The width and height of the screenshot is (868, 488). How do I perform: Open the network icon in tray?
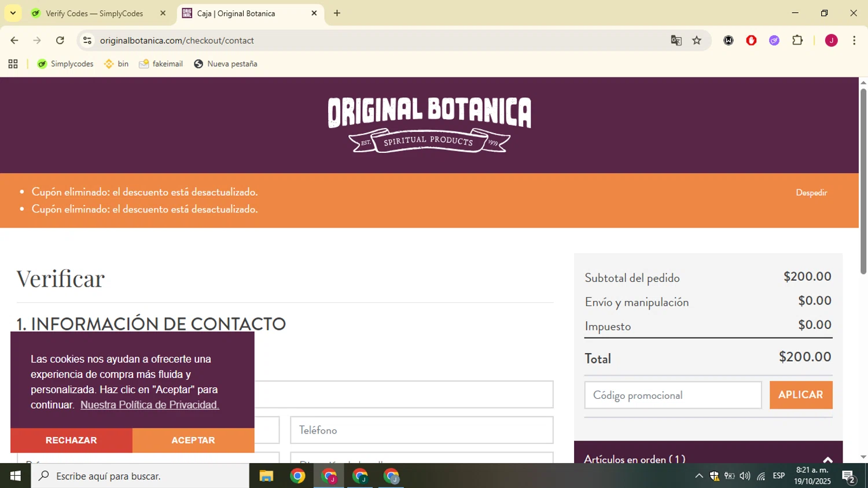(x=761, y=476)
